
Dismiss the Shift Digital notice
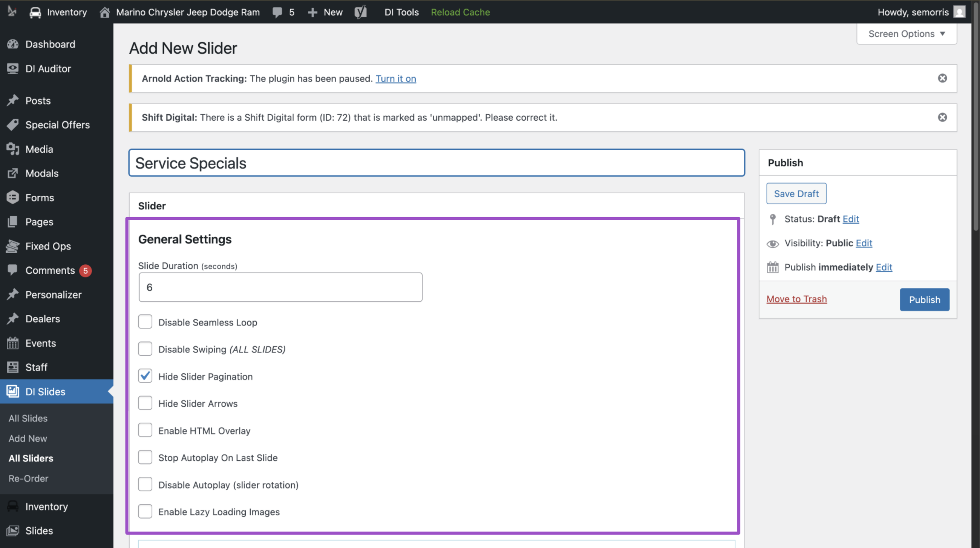tap(942, 117)
